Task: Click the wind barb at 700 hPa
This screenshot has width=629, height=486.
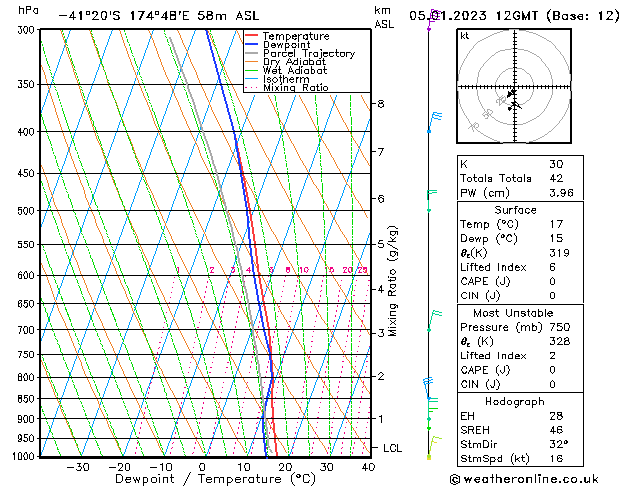Action: (x=434, y=320)
